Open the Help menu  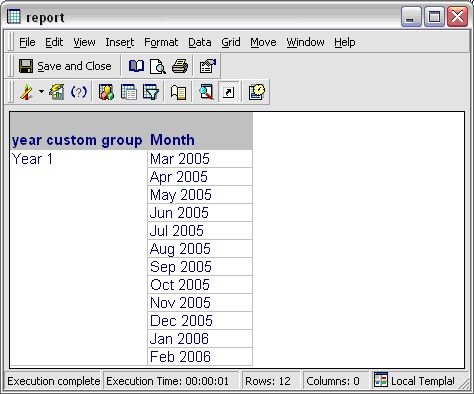point(345,42)
